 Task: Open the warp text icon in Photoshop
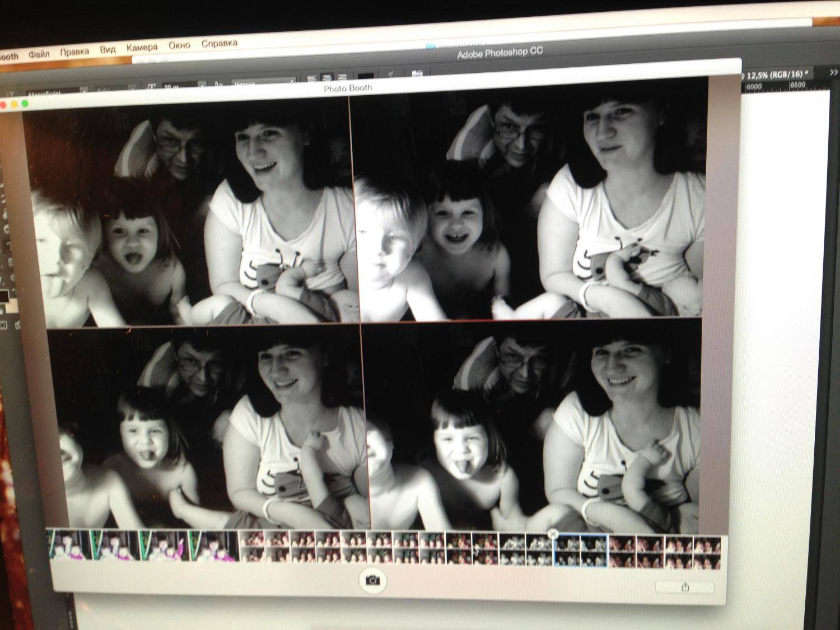(x=391, y=74)
